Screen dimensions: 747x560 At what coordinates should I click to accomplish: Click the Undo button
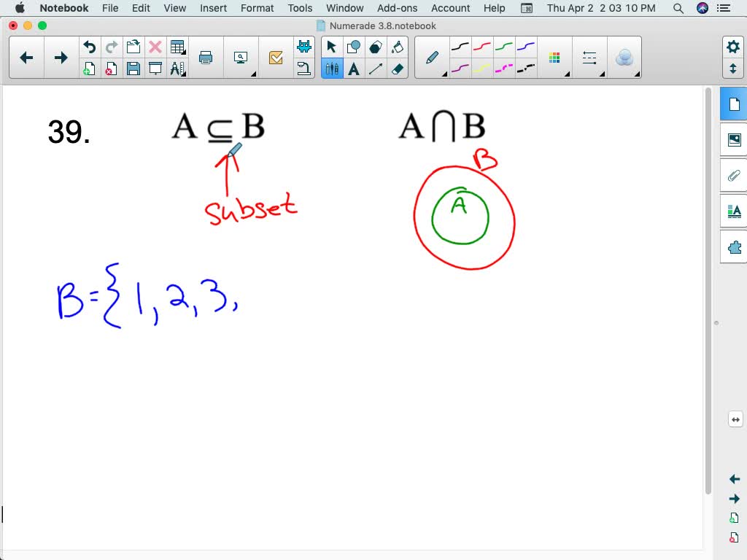89,46
